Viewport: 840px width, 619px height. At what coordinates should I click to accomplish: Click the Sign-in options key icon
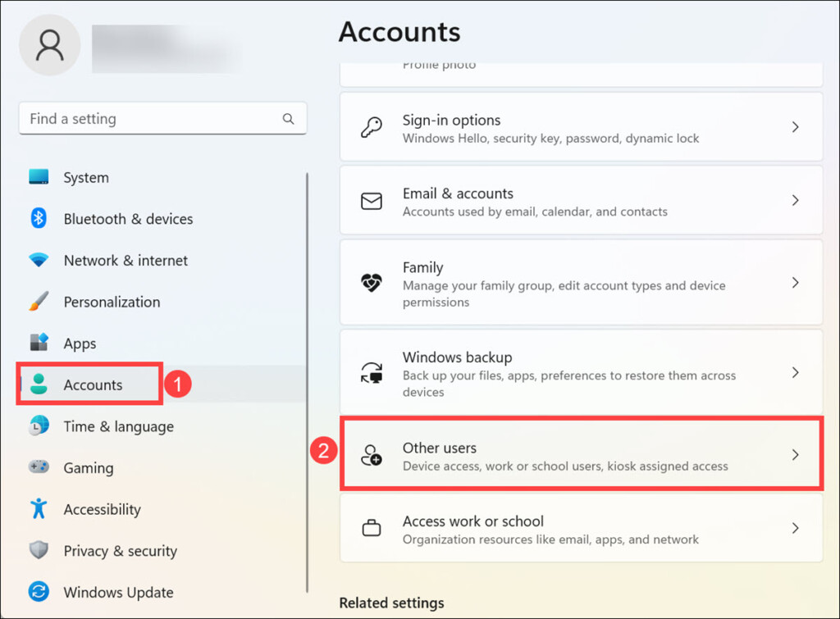(x=372, y=128)
